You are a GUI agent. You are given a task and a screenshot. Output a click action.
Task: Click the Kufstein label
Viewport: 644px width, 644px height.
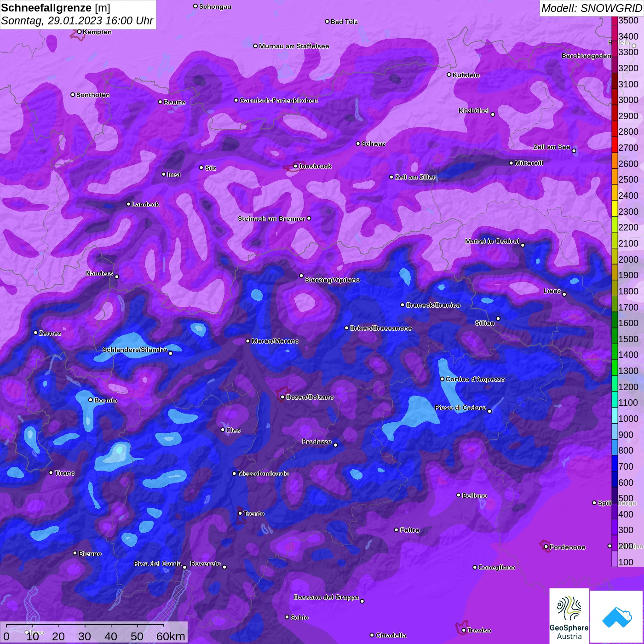466,75
